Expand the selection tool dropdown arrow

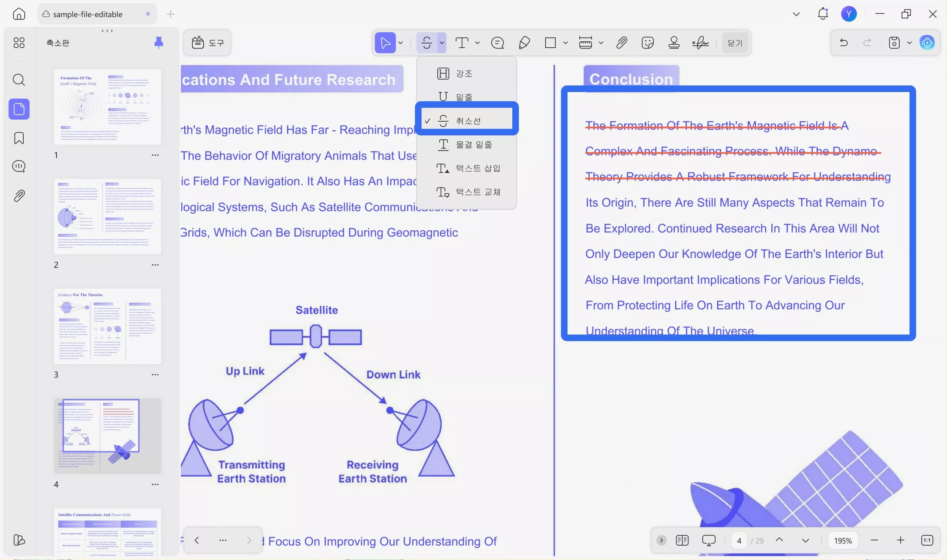point(401,43)
